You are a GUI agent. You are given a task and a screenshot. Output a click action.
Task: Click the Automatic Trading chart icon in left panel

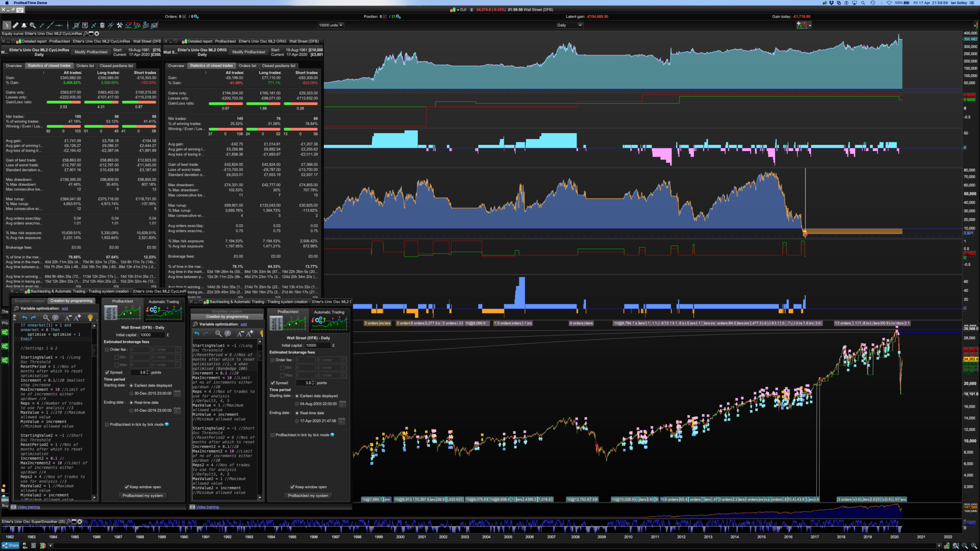pos(164,312)
